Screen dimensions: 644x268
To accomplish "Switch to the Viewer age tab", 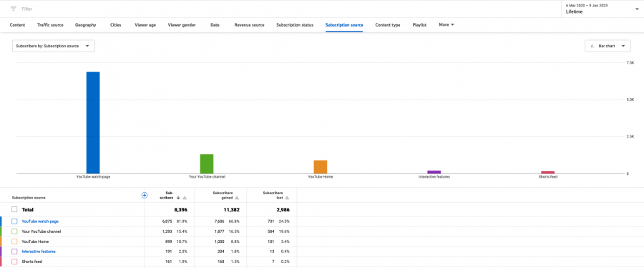I will (145, 25).
